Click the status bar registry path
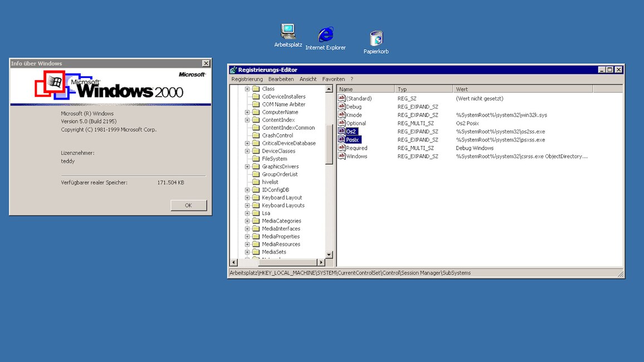Viewport: 644px width, 362px height. tap(350, 273)
